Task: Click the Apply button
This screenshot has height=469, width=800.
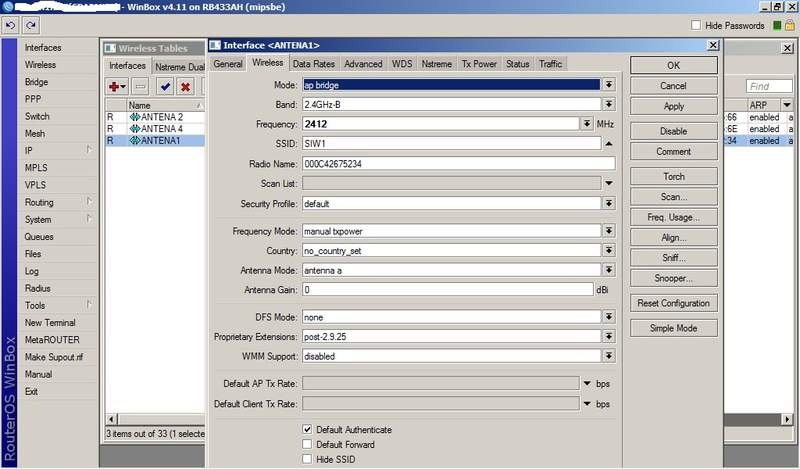Action: (x=673, y=106)
